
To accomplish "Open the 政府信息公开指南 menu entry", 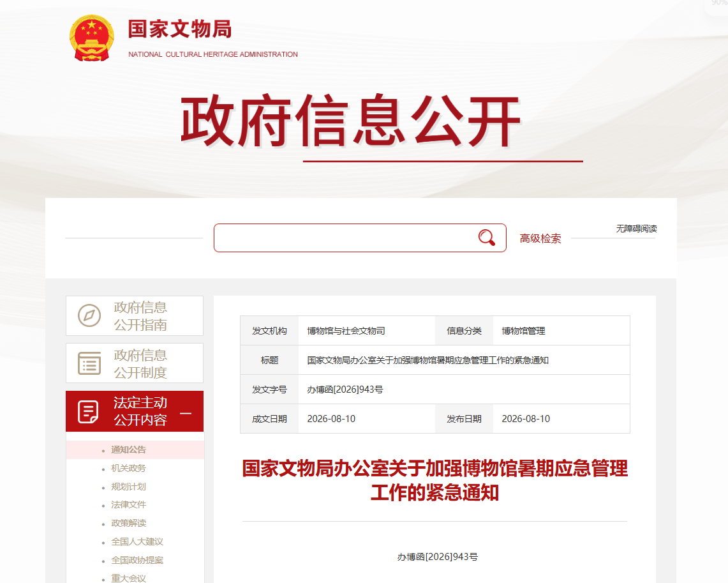I will click(x=135, y=316).
